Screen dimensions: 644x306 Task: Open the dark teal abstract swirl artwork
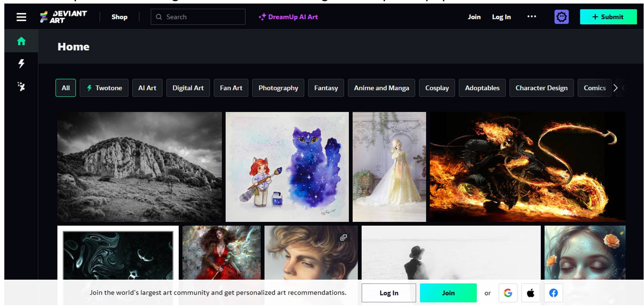click(118, 253)
